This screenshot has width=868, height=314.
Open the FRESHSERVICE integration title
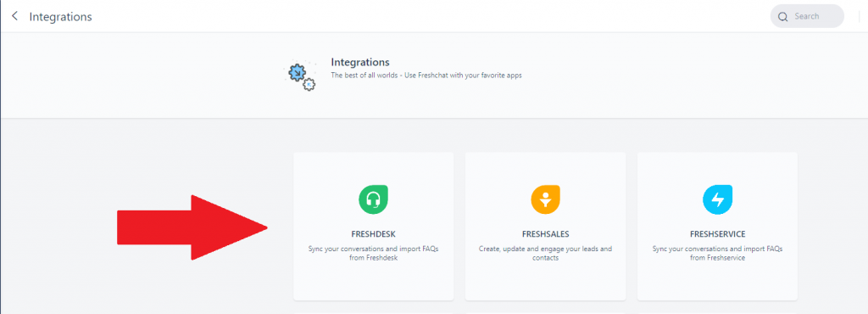pos(717,233)
